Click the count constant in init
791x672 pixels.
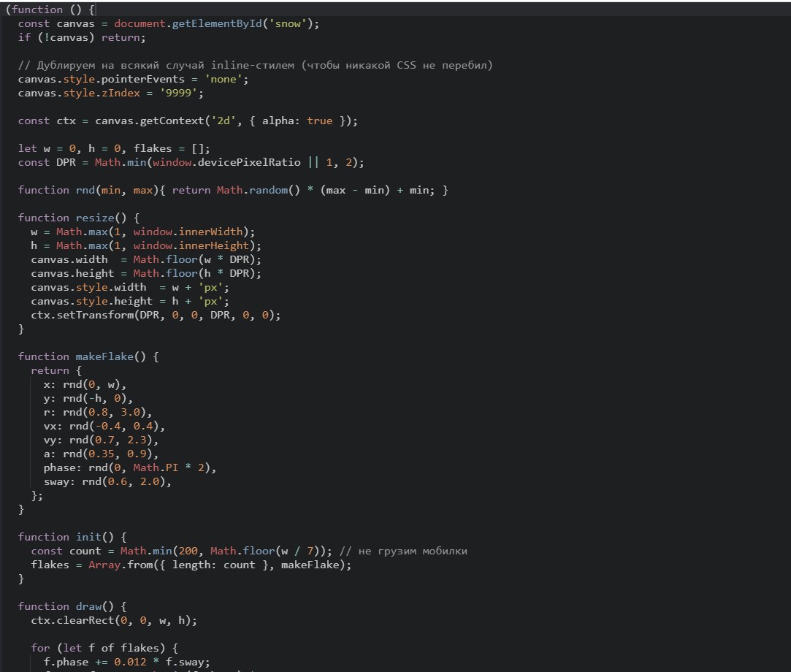click(x=85, y=551)
